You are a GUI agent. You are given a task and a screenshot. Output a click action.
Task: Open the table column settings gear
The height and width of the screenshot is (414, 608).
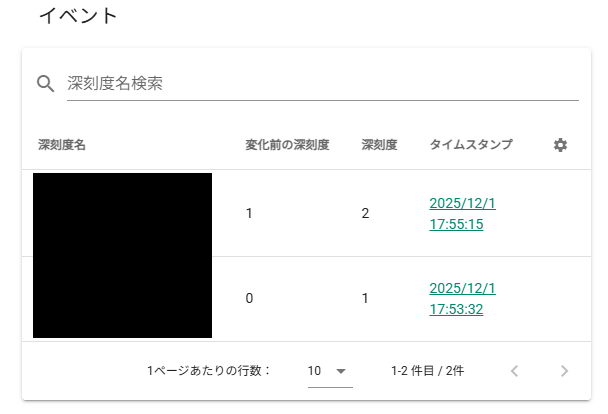coord(560,145)
